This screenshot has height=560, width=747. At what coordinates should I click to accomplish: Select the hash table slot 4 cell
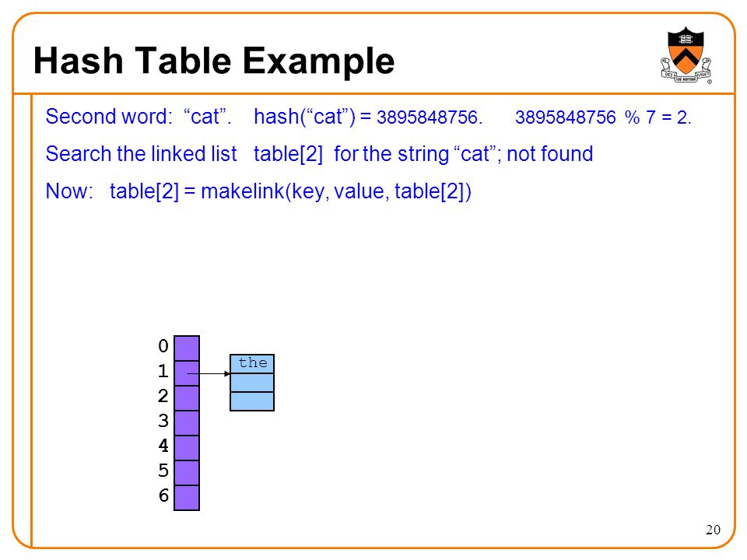point(187,448)
